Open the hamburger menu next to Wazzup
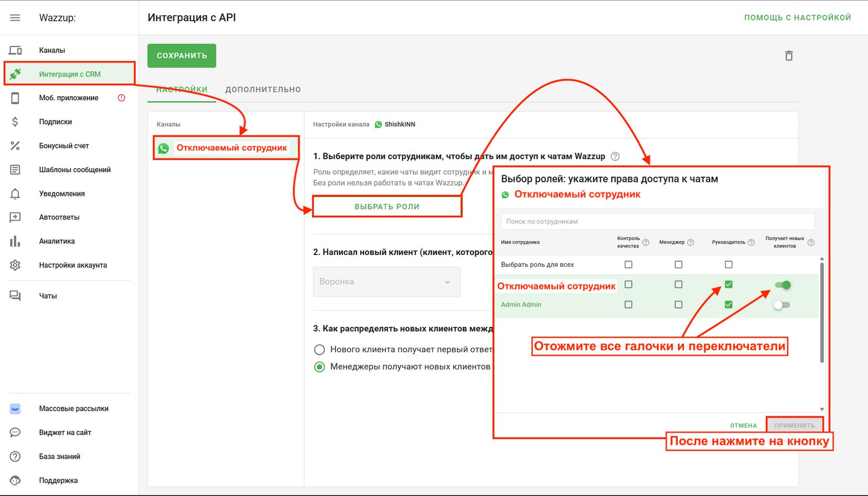 pos(15,18)
